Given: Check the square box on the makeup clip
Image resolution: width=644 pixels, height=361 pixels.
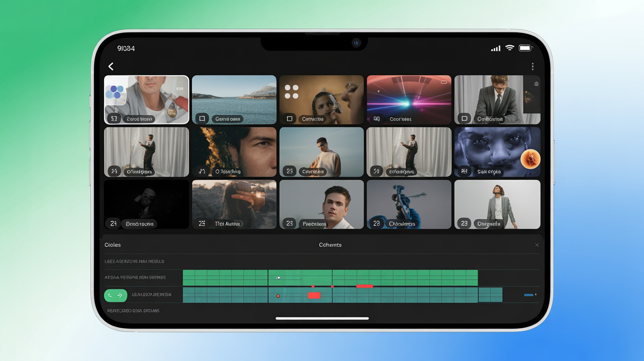Looking at the screenshot, I should pyautogui.click(x=290, y=119).
